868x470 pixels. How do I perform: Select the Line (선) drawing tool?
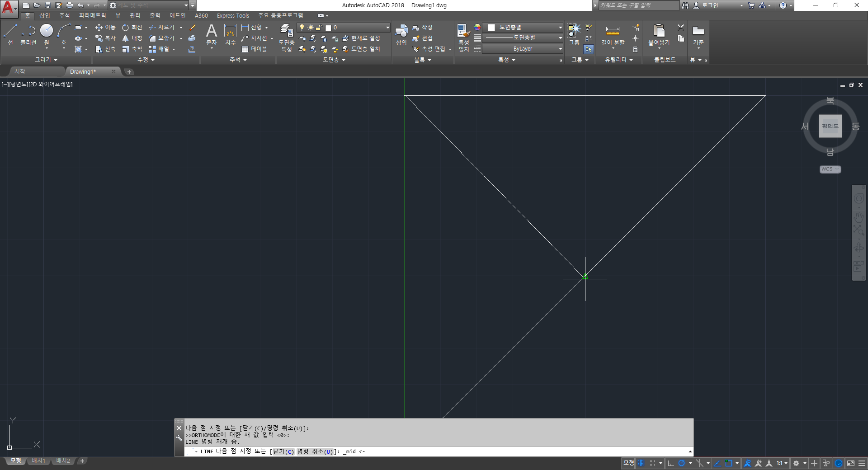click(10, 34)
